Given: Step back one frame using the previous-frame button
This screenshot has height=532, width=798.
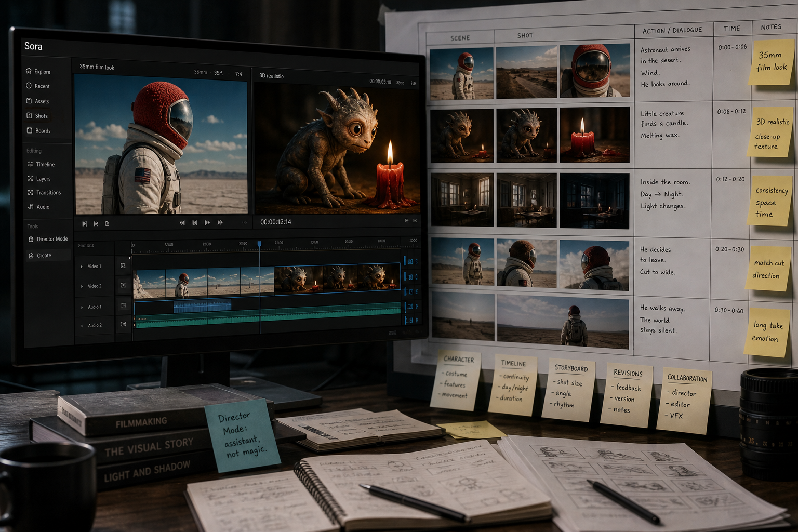Looking at the screenshot, I should tap(195, 223).
